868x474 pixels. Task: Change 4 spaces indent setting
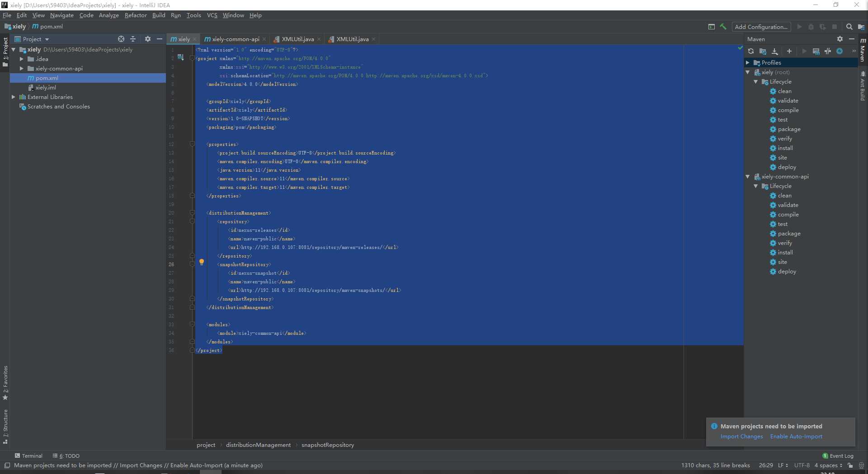click(828, 465)
